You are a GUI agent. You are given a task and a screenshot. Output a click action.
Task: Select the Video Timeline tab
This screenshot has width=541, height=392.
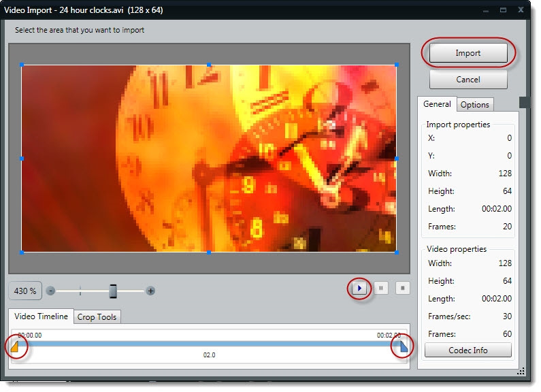click(42, 316)
